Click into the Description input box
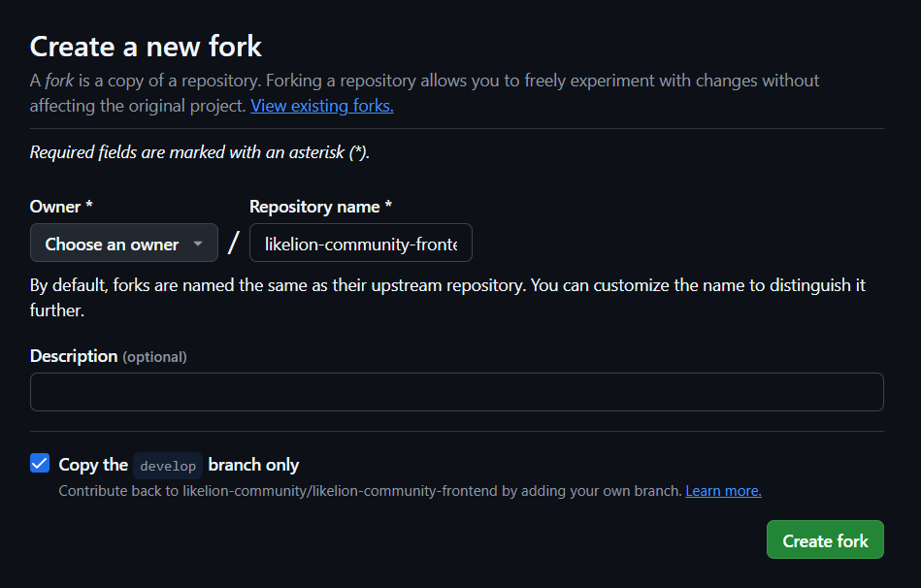Image resolution: width=921 pixels, height=588 pixels. point(456,392)
